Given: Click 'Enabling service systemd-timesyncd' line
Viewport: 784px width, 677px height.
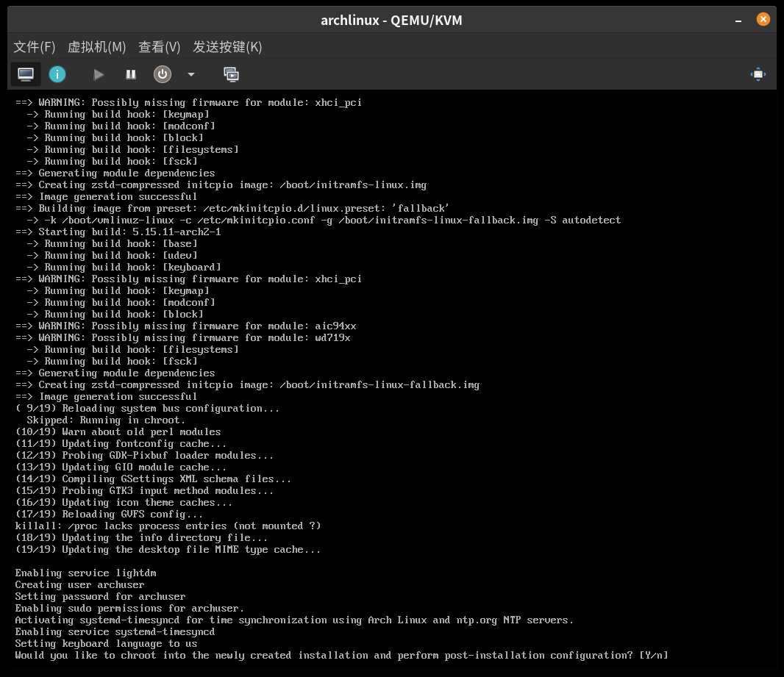Looking at the screenshot, I should [115, 631].
